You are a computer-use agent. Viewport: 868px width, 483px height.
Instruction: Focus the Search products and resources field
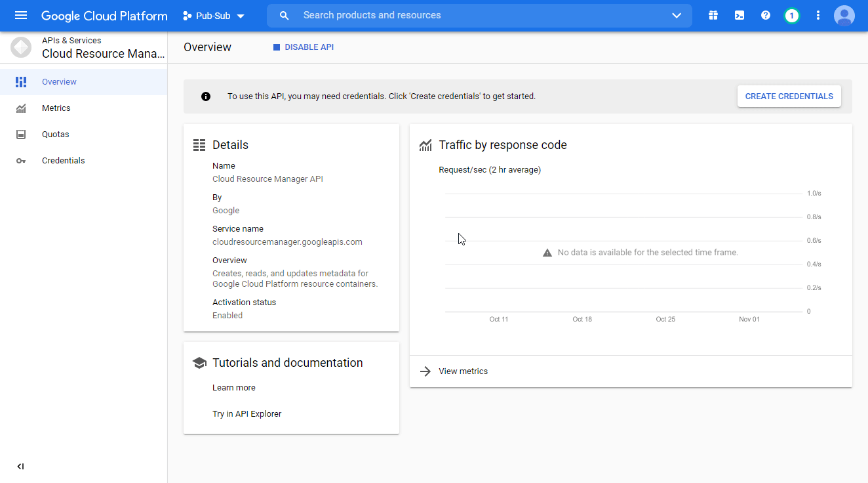(x=479, y=15)
